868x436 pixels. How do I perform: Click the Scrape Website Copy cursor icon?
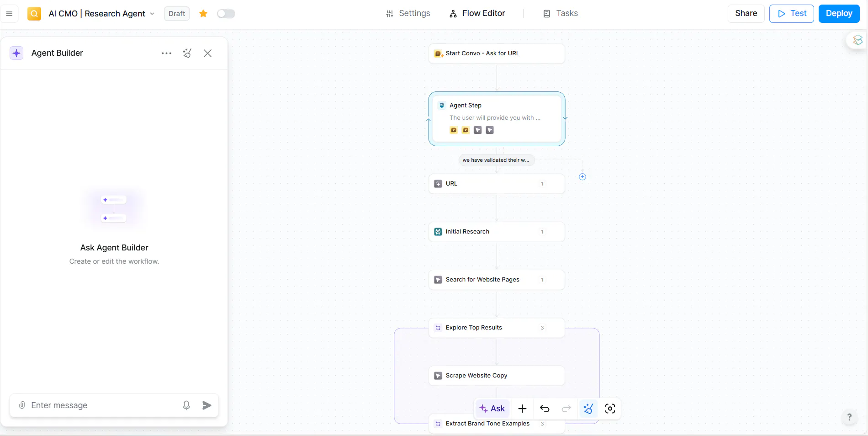coord(438,376)
